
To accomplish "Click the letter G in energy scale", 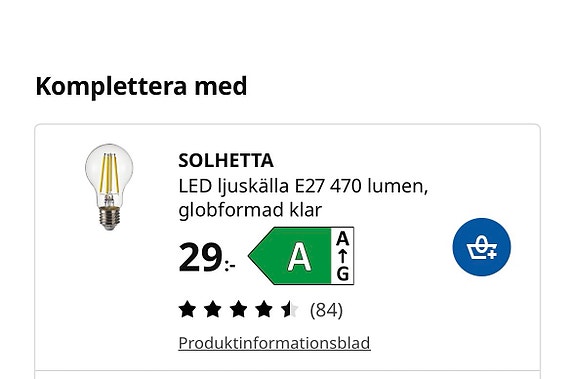I will [x=343, y=274].
